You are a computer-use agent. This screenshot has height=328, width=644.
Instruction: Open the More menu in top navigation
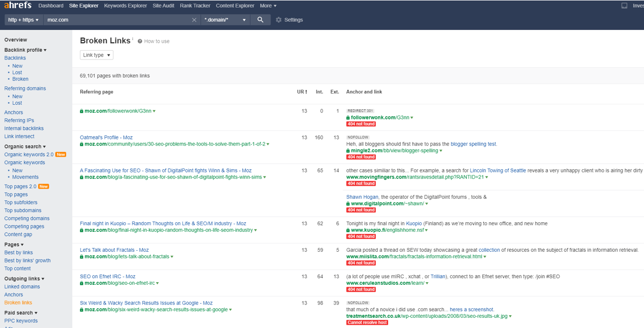268,6
